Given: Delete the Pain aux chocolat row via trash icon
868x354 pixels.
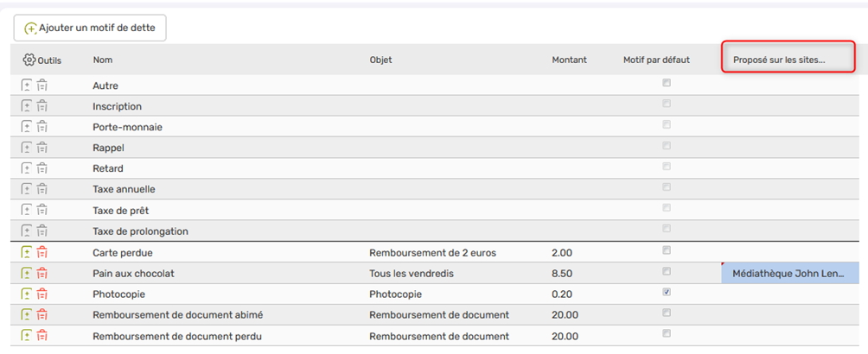Looking at the screenshot, I should pyautogui.click(x=42, y=273).
